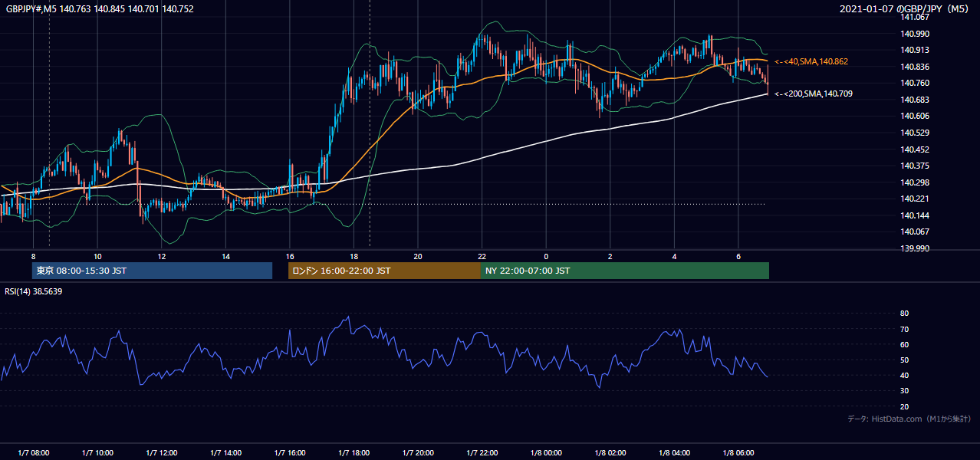Click the 139.990 price axis label
Viewport: 980px width, 460px height.
[915, 248]
